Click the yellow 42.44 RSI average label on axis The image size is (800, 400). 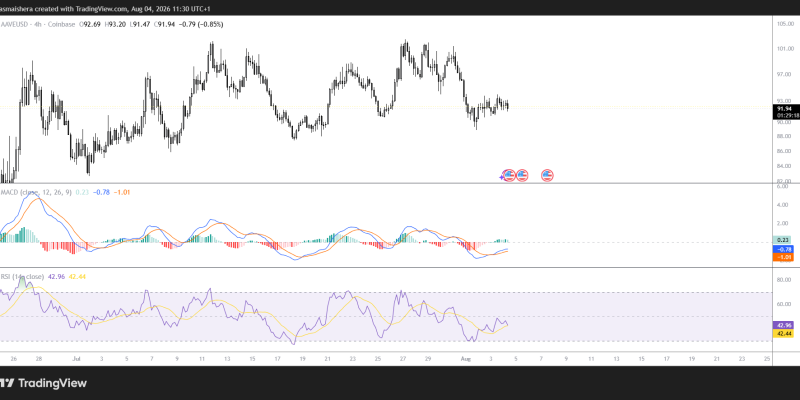tap(784, 334)
